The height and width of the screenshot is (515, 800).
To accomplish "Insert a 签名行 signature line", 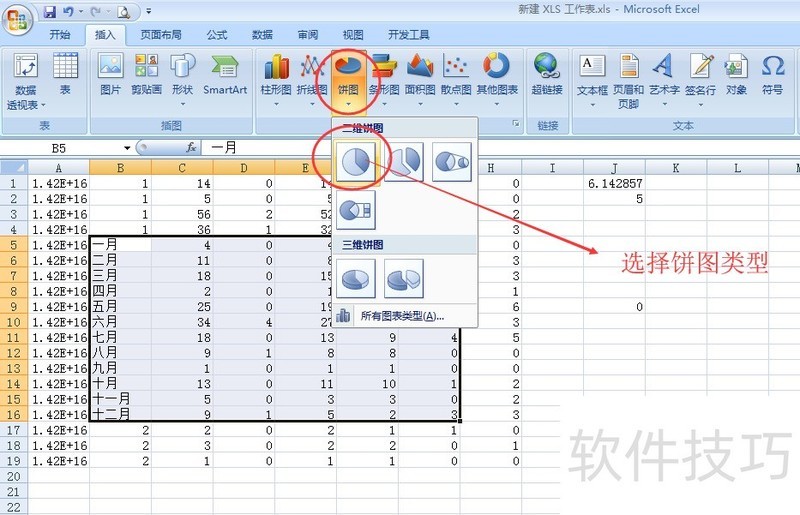I will point(701,81).
